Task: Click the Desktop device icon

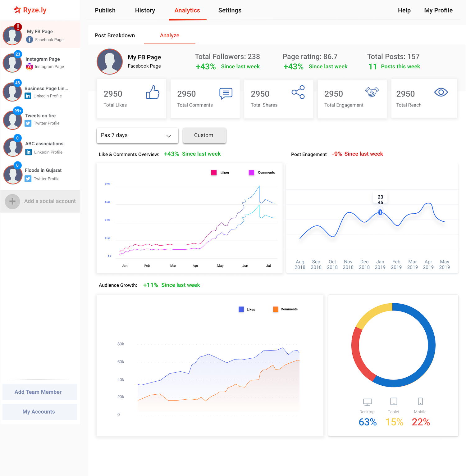Action: 367,402
